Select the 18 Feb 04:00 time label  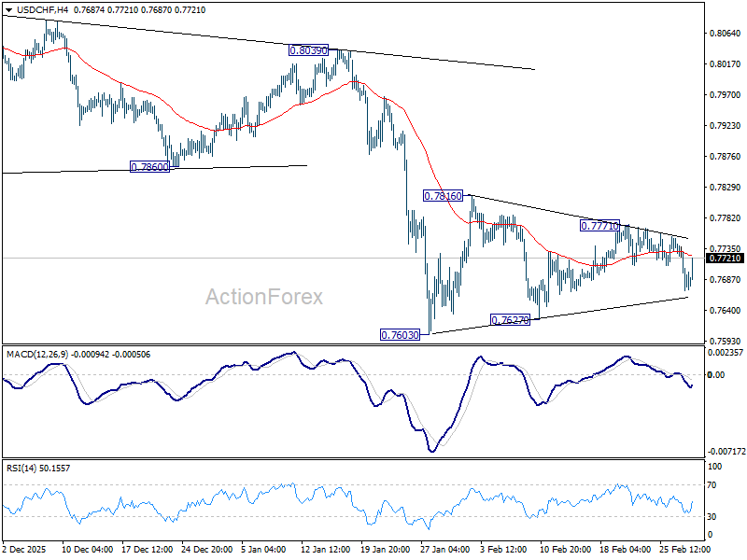point(625,549)
